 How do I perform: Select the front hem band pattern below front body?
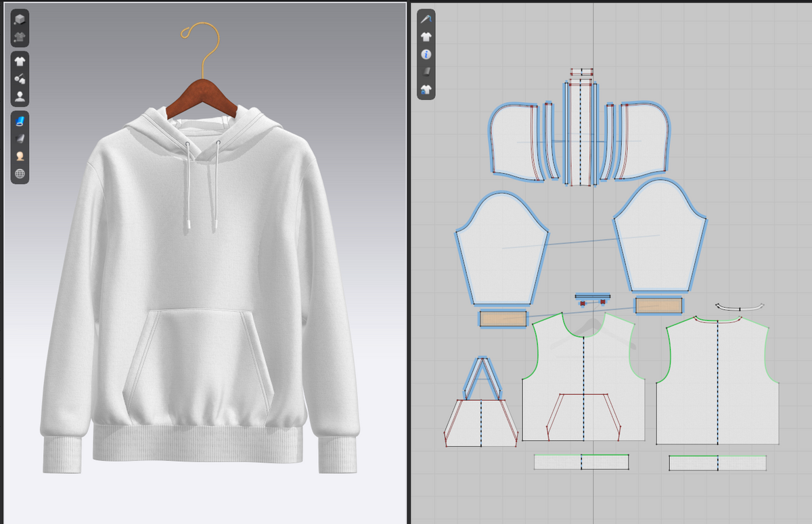(582, 462)
